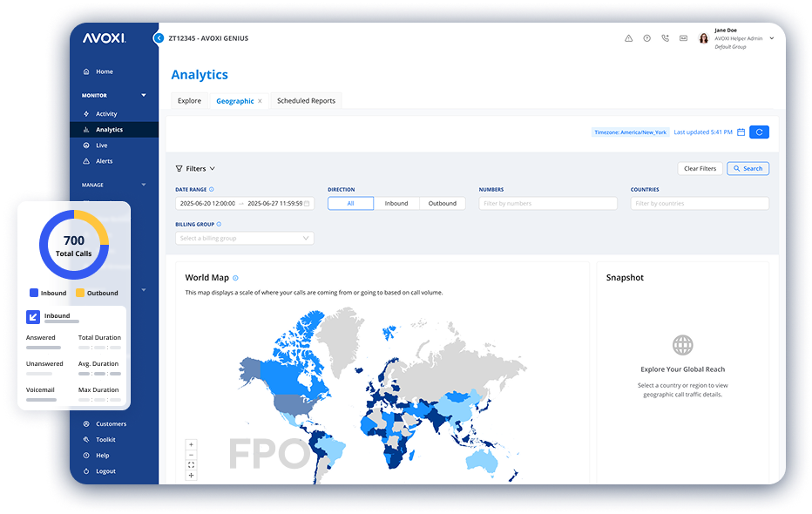Click the alerts warning triangle in header
The width and height of the screenshot is (812, 514).
pos(628,38)
